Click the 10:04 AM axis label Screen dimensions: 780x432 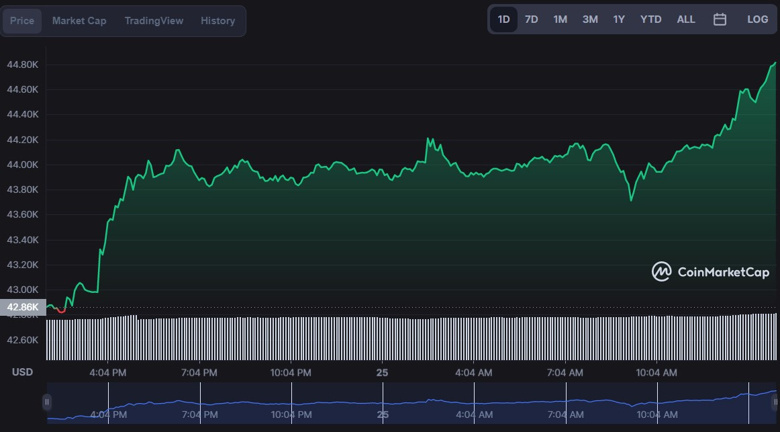coord(657,372)
